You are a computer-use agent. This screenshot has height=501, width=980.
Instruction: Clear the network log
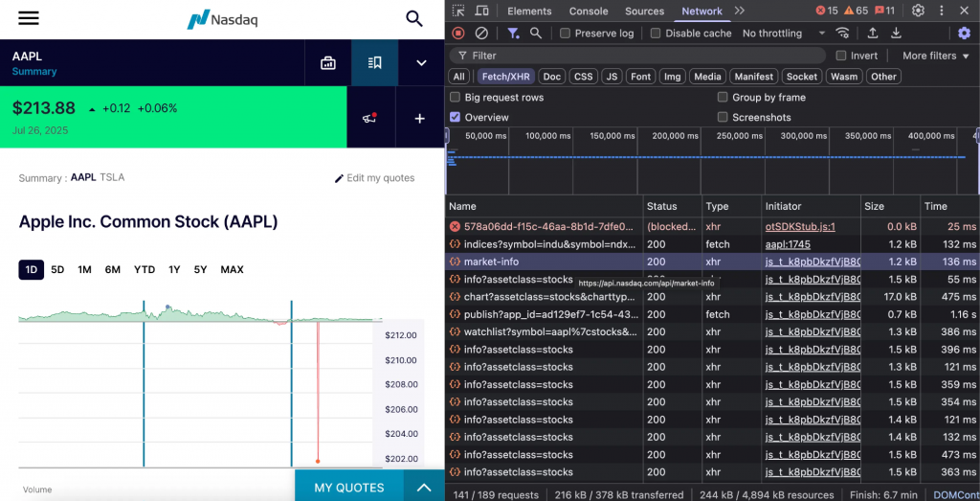481,33
